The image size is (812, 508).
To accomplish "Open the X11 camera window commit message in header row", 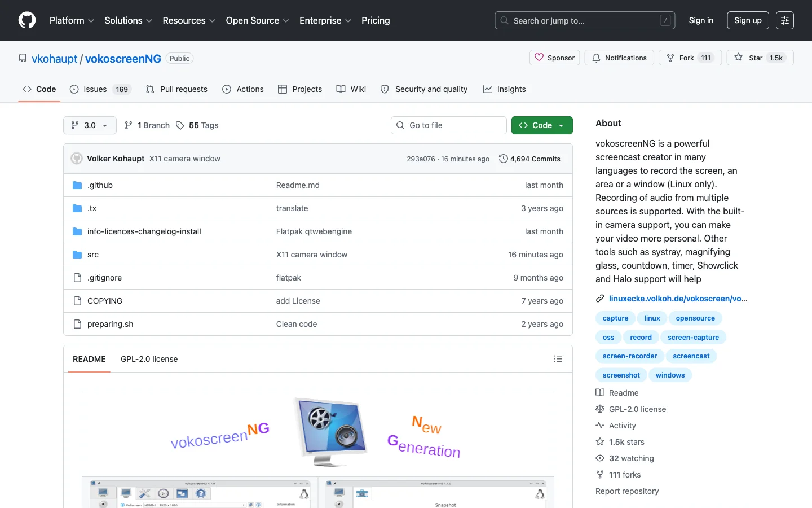I will point(184,159).
